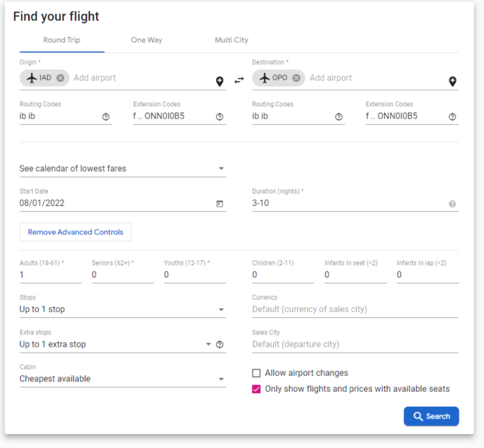The height and width of the screenshot is (448, 484).
Task: Remove the OPO destination airport chip
Action: [296, 78]
